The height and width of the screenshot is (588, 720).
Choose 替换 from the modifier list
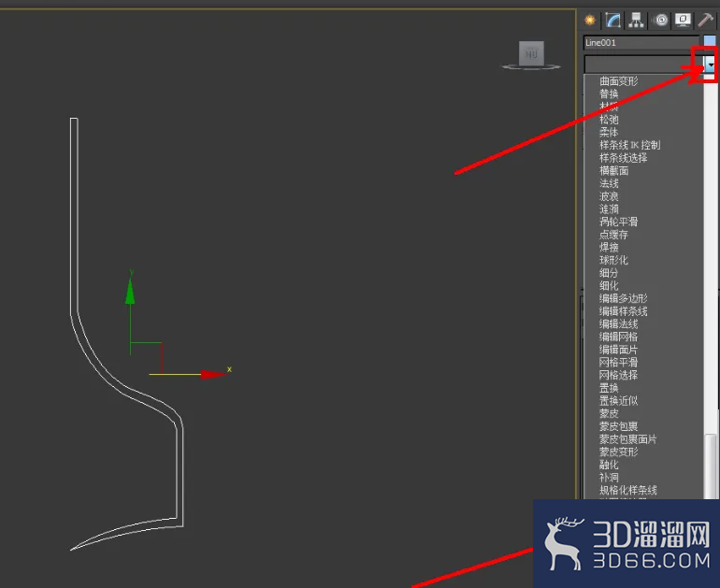coord(609,94)
